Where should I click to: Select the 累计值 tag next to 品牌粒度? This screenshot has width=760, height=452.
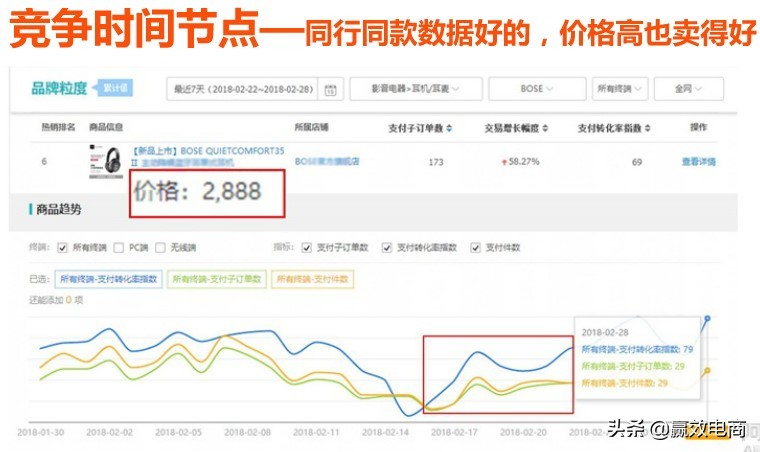pyautogui.click(x=113, y=88)
